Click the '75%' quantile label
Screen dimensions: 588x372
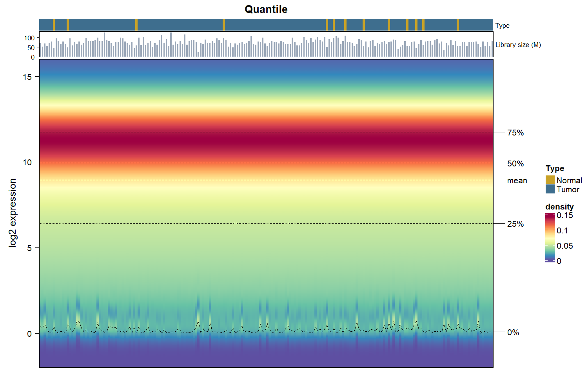(515, 133)
